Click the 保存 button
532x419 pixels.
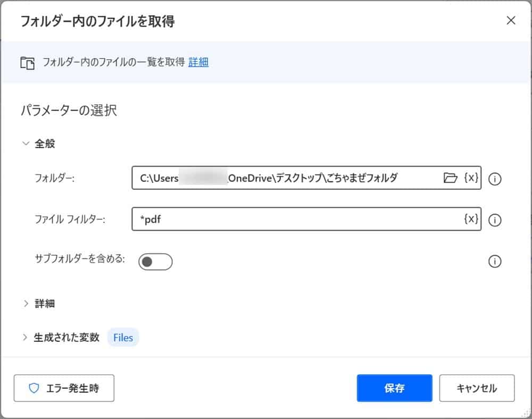[394, 388]
